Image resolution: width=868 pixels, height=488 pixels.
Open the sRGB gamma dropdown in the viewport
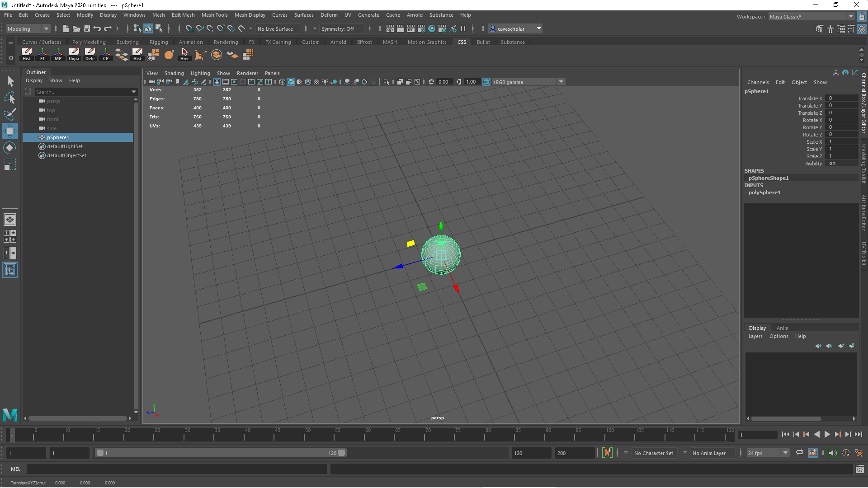561,82
